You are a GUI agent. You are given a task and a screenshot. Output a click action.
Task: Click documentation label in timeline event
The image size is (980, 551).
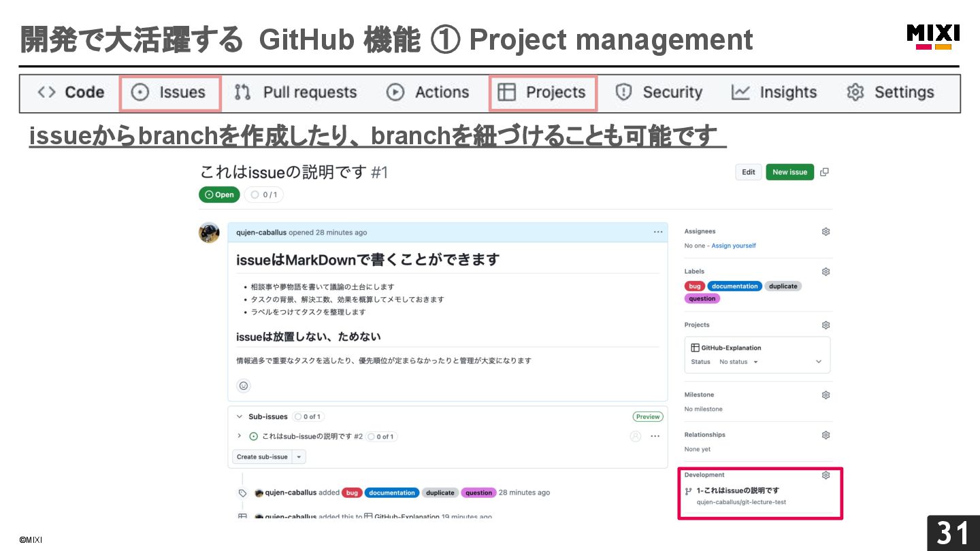click(x=392, y=492)
